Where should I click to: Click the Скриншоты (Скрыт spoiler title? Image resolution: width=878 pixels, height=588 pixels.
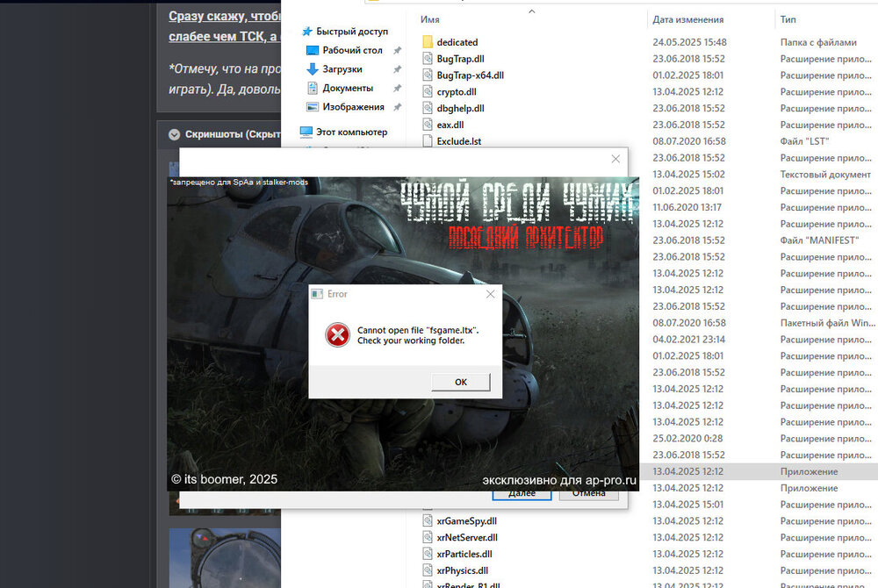(233, 134)
